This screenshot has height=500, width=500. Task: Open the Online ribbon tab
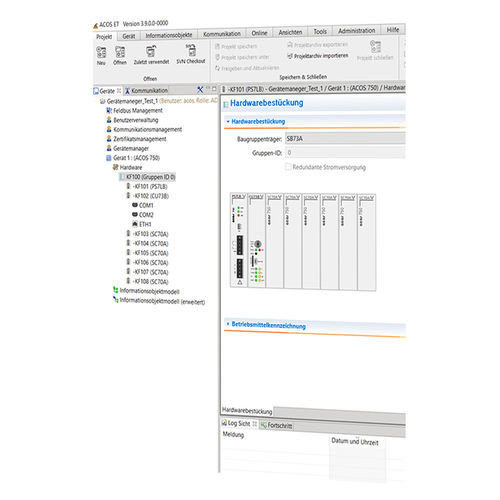tap(259, 33)
